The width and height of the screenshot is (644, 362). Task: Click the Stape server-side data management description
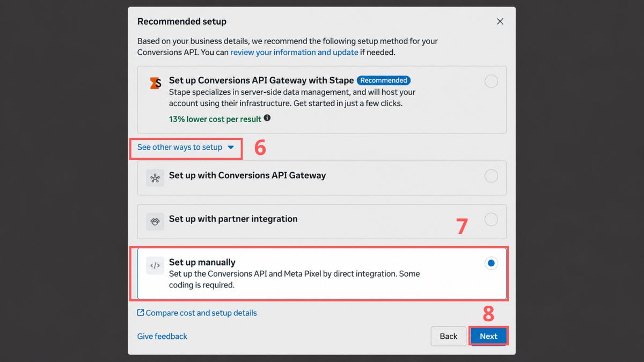pyautogui.click(x=292, y=98)
